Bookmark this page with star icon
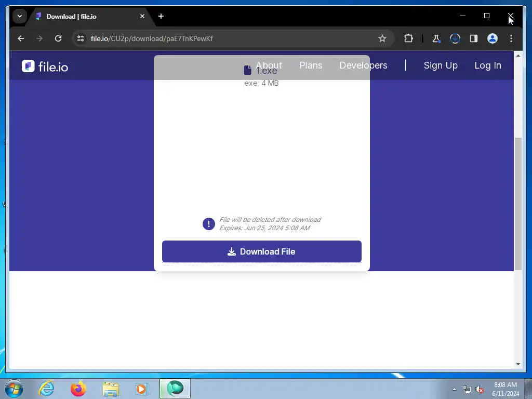Viewport: 532px width, 399px height. (x=382, y=38)
